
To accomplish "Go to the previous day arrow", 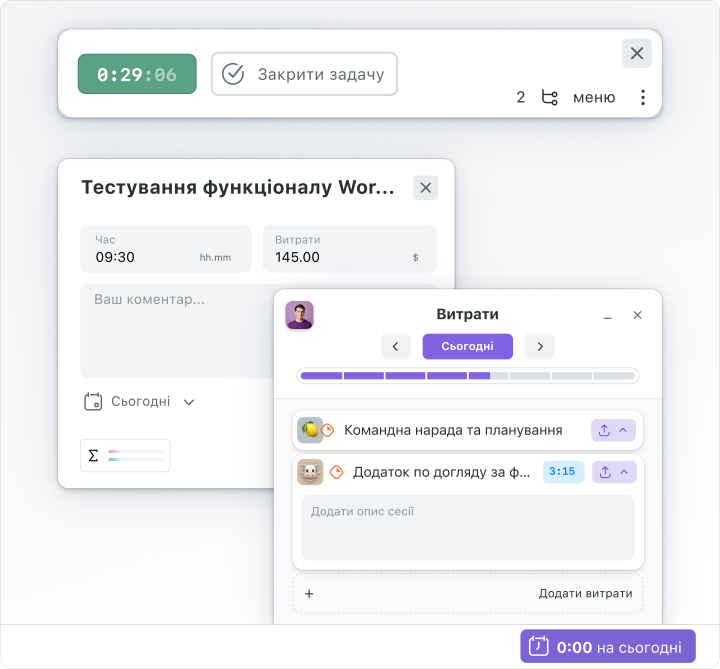I will pos(395,346).
